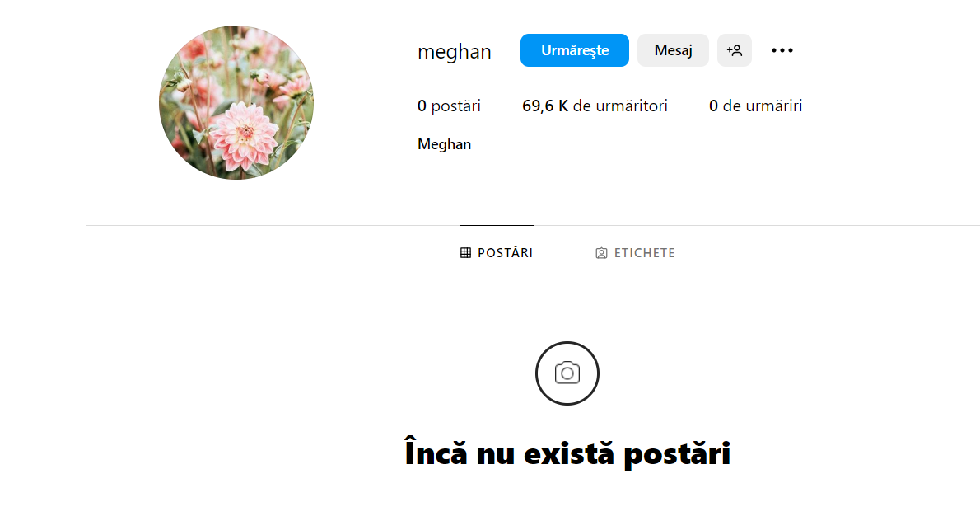The image size is (980, 530).
Task: Click the pink dahlia flower in the avatar
Action: tap(242, 135)
